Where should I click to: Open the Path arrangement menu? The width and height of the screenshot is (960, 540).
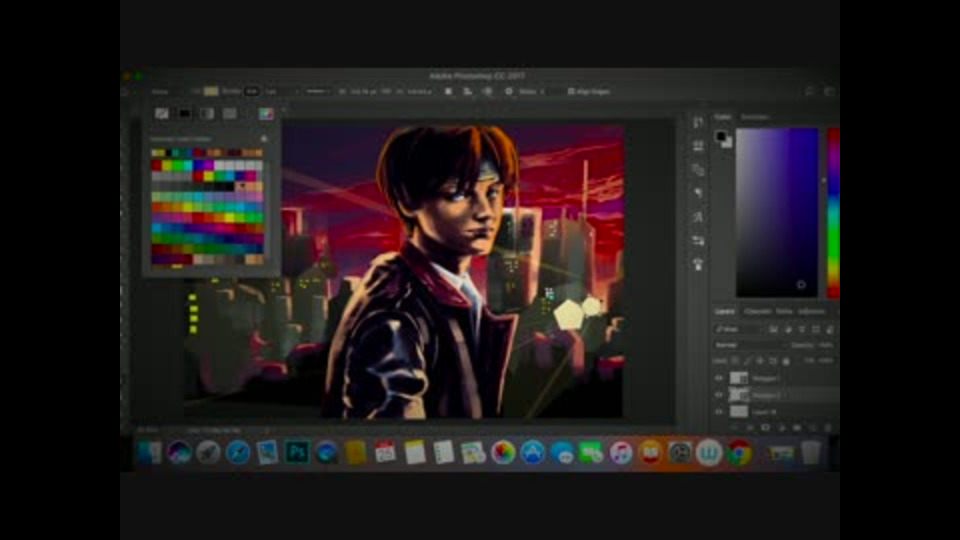pyautogui.click(x=487, y=91)
